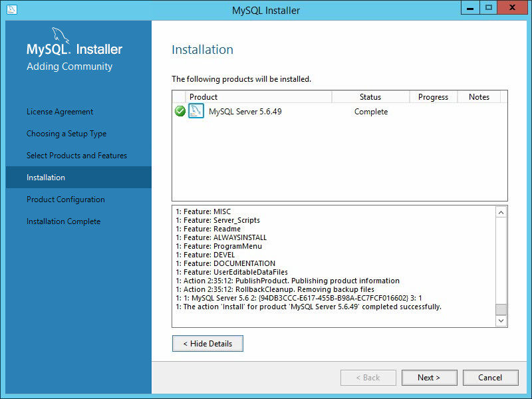This screenshot has width=532, height=399.
Task: Select Select Products and Features step
Action: click(76, 156)
